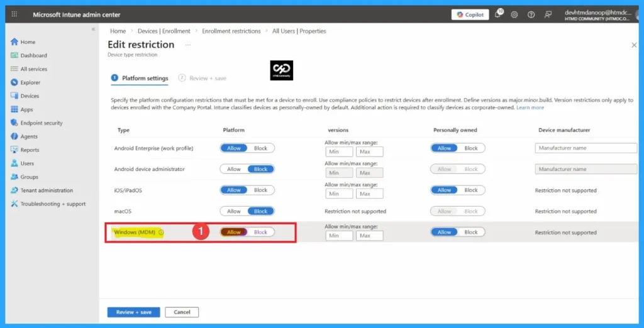Set Android device administrator platform to Allow
This screenshot has height=328, width=644.
tap(234, 169)
